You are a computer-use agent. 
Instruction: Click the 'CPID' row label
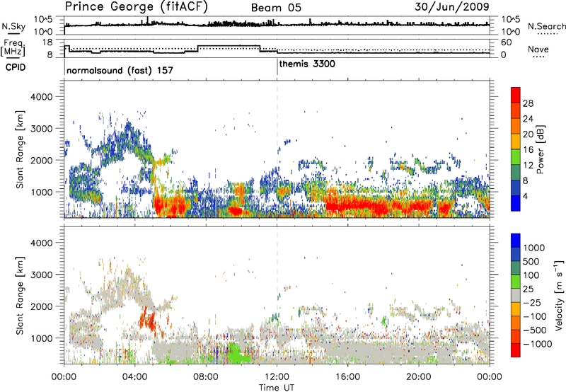coord(16,67)
